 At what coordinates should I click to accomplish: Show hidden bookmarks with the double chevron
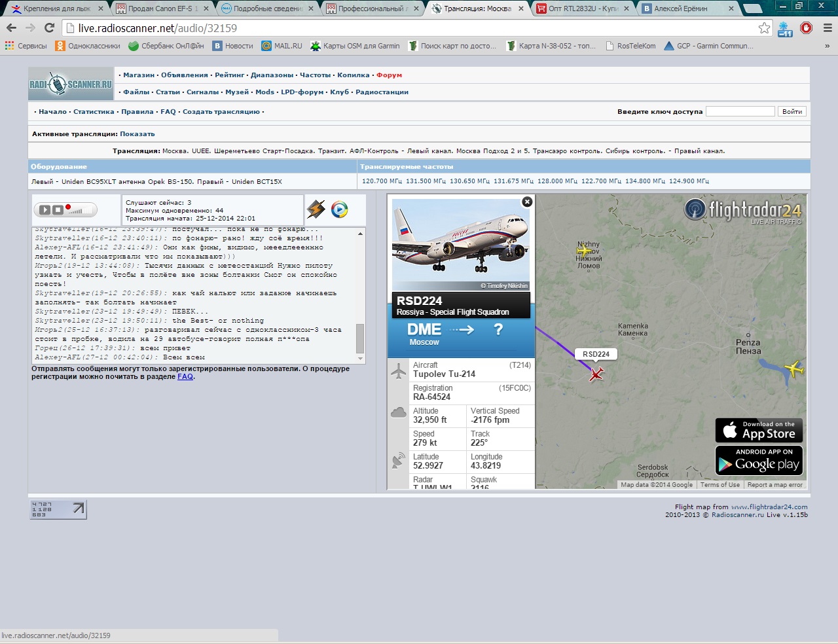827,46
